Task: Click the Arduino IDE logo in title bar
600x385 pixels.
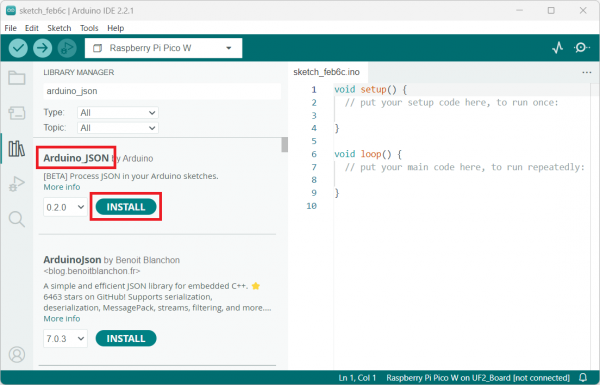Action: tap(10, 10)
